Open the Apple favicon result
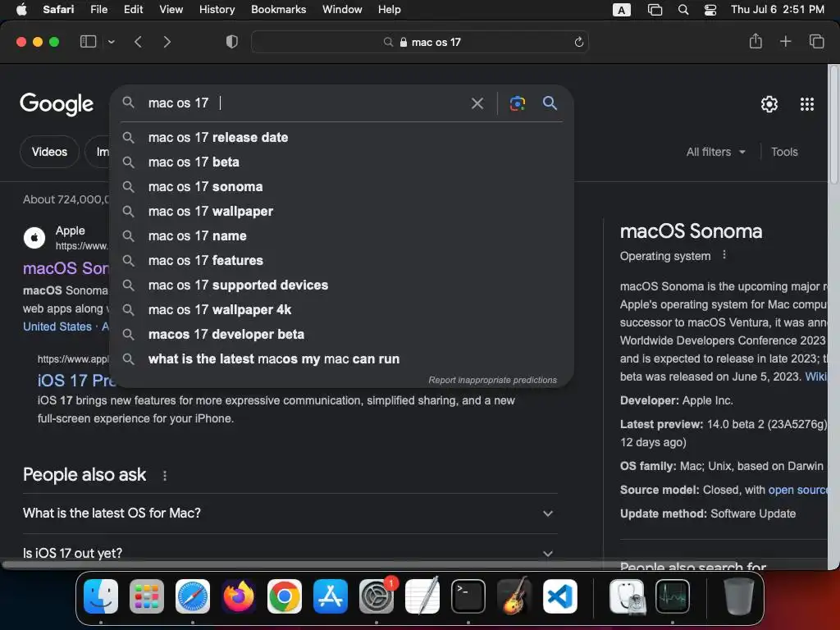The image size is (840, 630). (34, 238)
